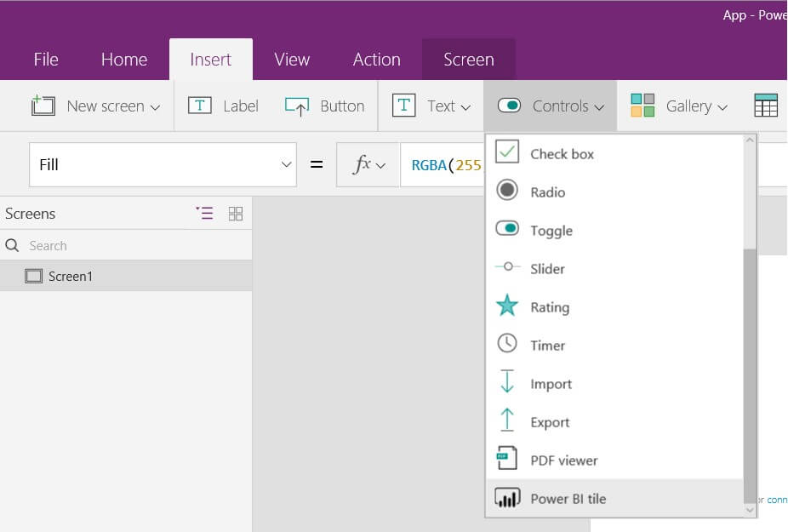This screenshot has height=532, width=788.
Task: Select the Rating control
Action: tap(549, 306)
